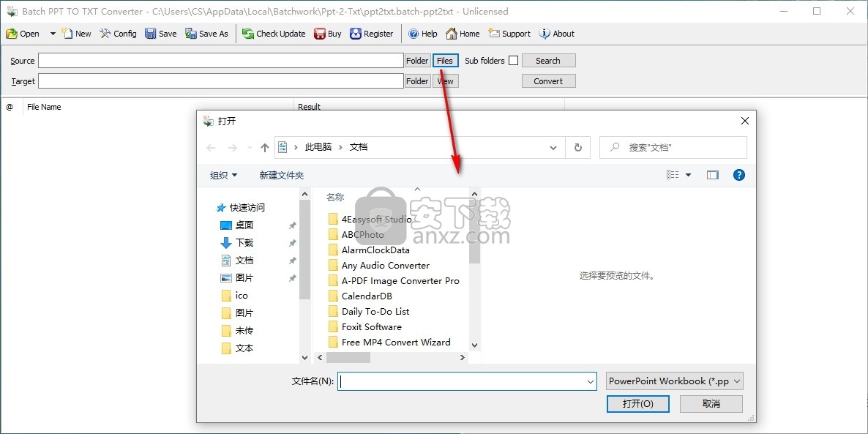This screenshot has height=434, width=868.
Task: Open the Config settings
Action: (118, 34)
